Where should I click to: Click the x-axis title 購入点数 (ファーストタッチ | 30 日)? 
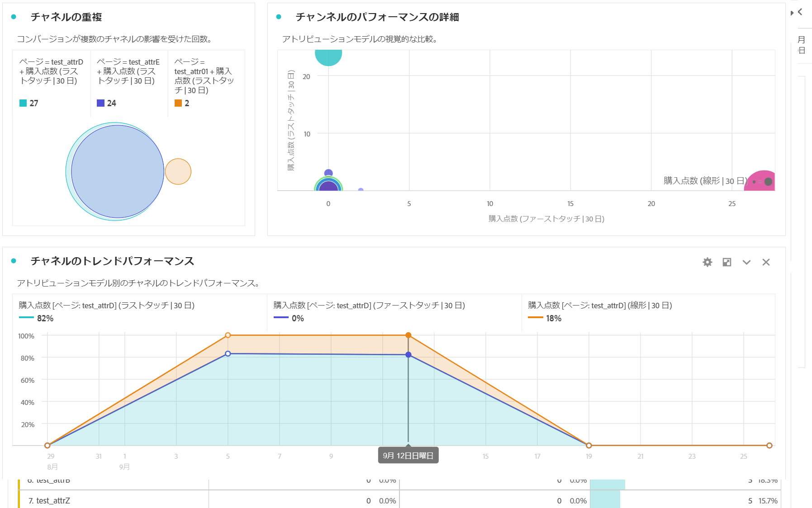click(546, 219)
